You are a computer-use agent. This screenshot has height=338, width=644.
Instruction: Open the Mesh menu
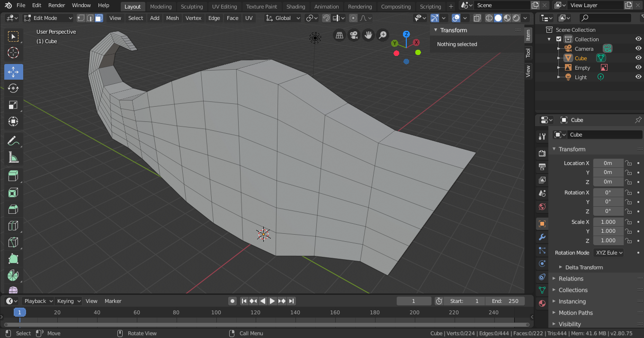click(x=172, y=18)
